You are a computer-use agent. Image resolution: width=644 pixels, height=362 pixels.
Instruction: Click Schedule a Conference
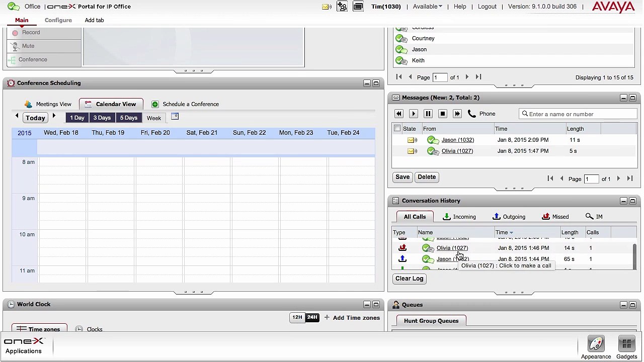185,104
